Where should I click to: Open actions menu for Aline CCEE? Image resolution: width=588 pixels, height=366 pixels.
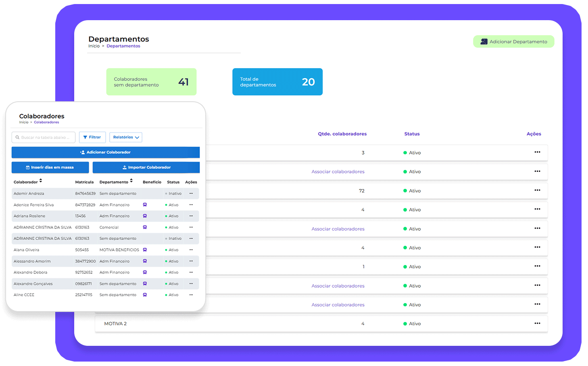tap(191, 295)
